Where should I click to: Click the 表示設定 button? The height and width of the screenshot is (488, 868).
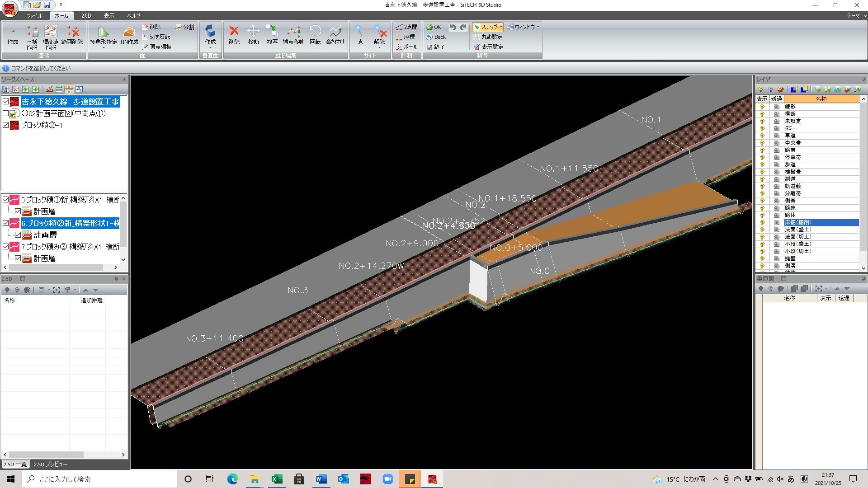488,47
